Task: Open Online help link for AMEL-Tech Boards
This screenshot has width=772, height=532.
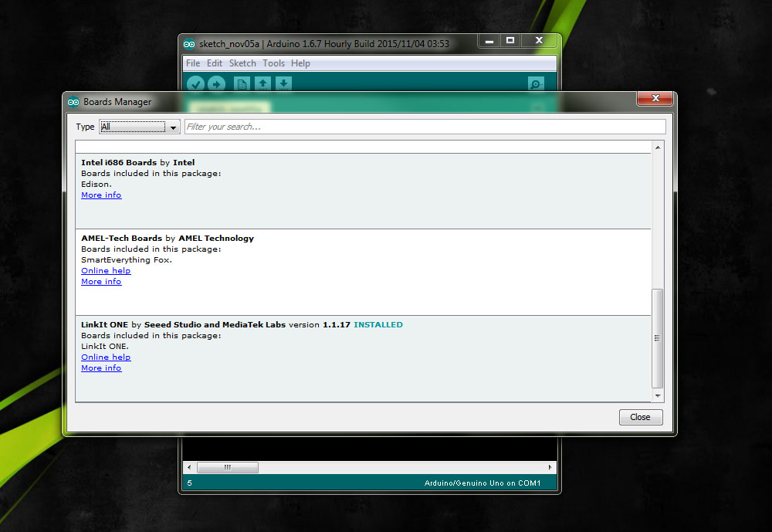Action: (106, 270)
